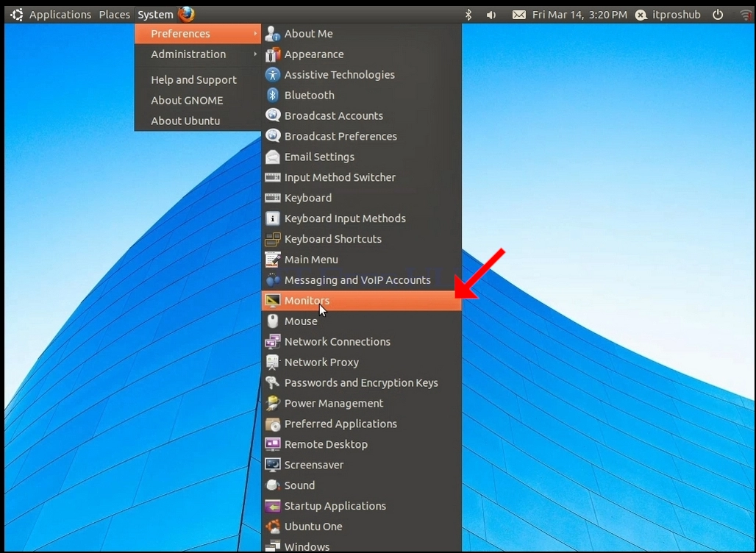Choose the Appearance text entry
The height and width of the screenshot is (553, 756).
[314, 54]
